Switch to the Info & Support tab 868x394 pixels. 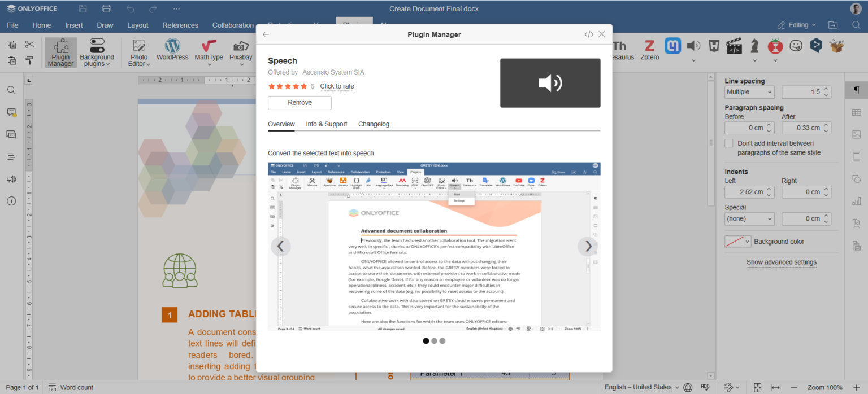(x=327, y=124)
